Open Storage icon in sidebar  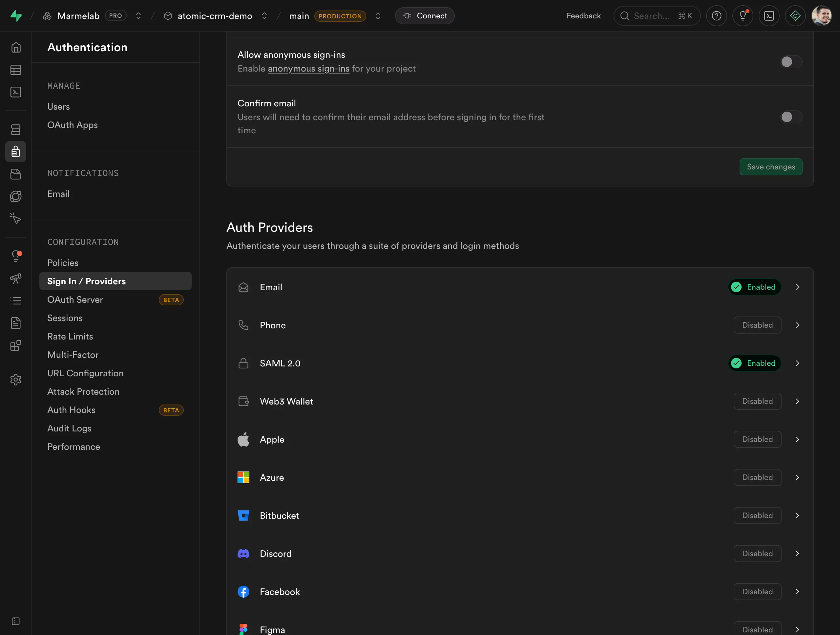(x=15, y=174)
